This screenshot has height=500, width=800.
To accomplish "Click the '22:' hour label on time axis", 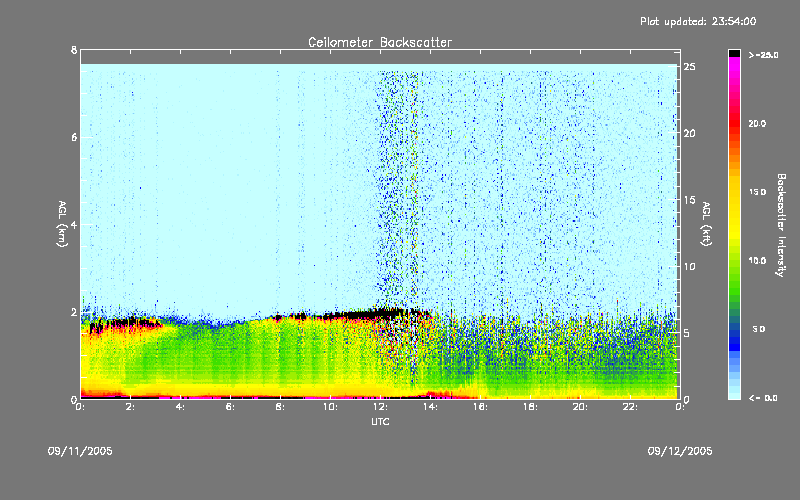I will 630,407.
